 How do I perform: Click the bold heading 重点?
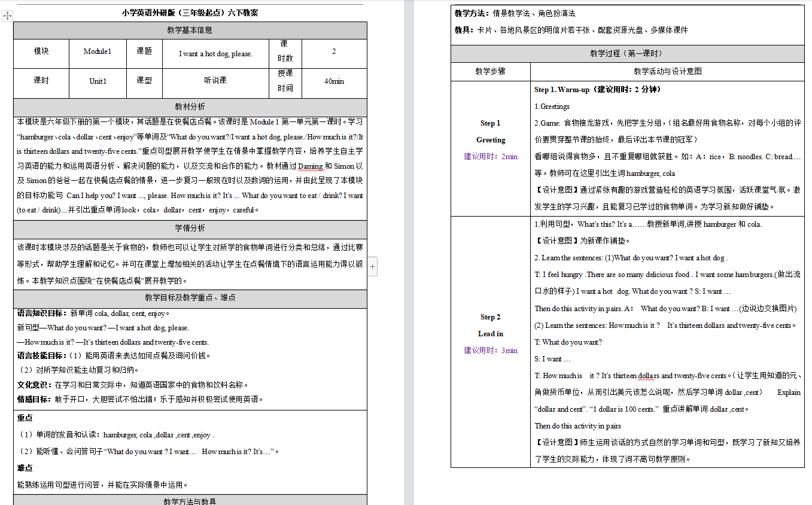(x=25, y=418)
